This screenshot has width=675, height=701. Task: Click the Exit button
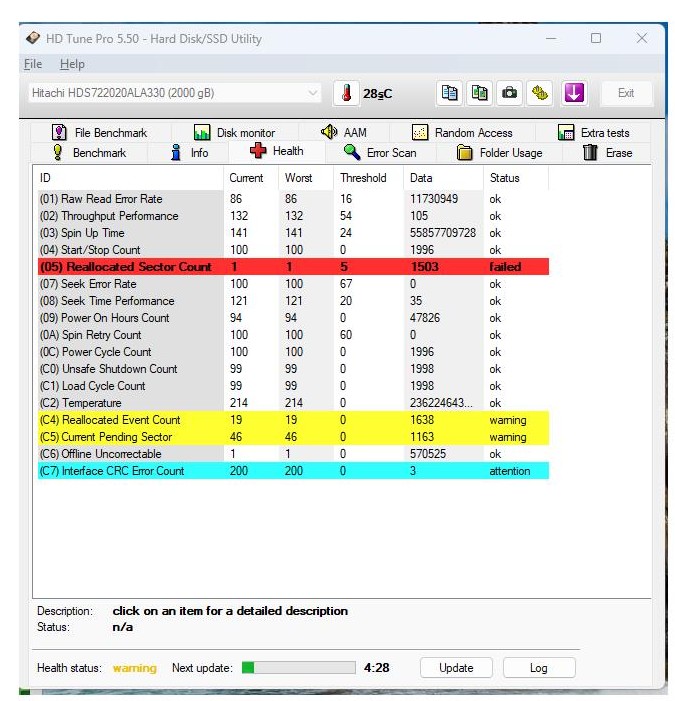(625, 93)
